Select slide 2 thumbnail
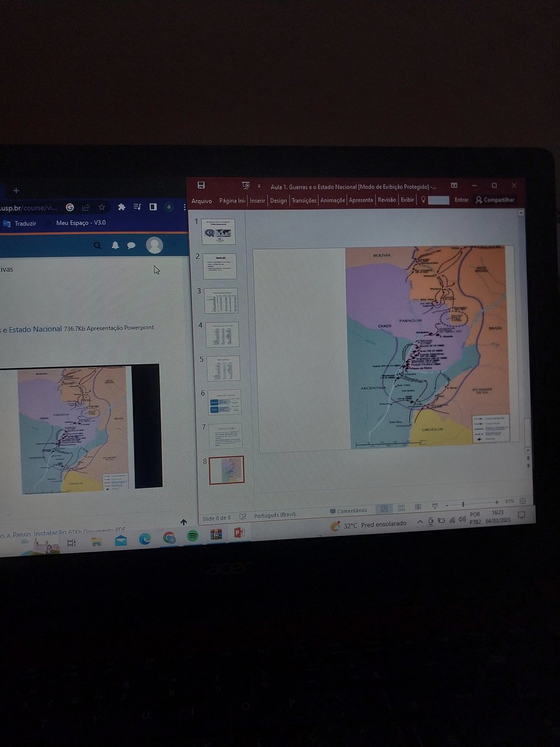This screenshot has height=747, width=560. tap(220, 266)
